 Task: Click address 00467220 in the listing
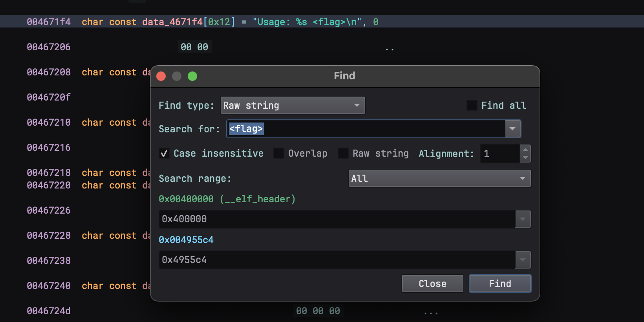click(49, 185)
